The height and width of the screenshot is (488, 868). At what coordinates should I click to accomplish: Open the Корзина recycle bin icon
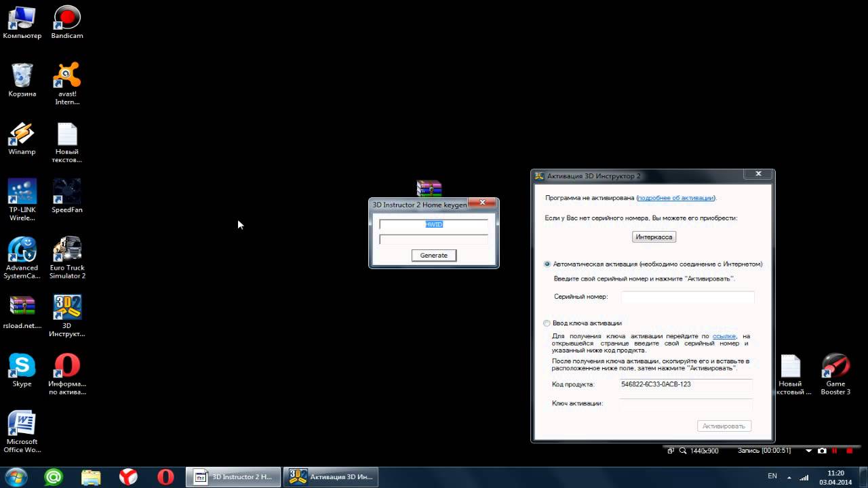[x=22, y=80]
